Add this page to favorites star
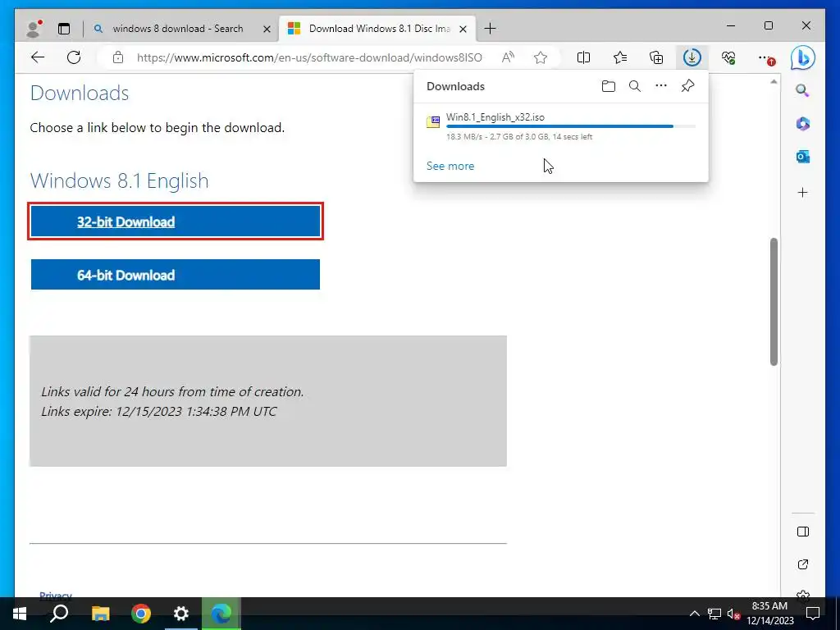This screenshot has width=840, height=630. (540, 57)
